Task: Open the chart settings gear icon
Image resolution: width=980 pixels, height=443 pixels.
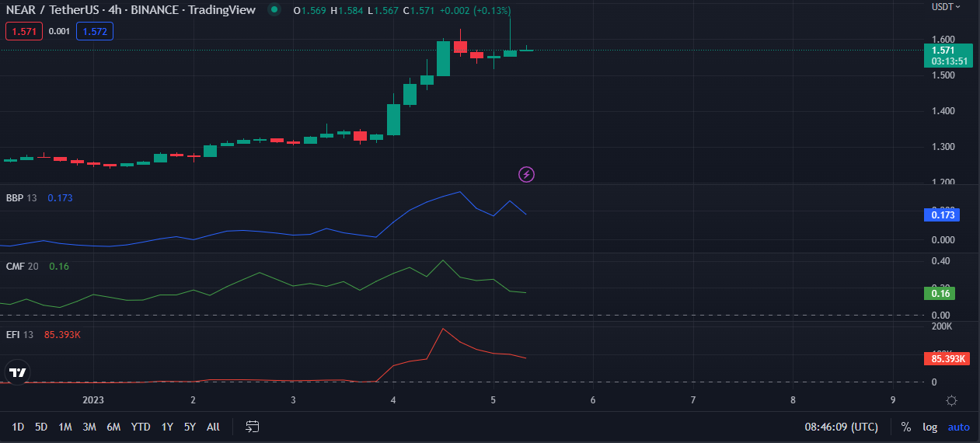Action: [x=951, y=400]
